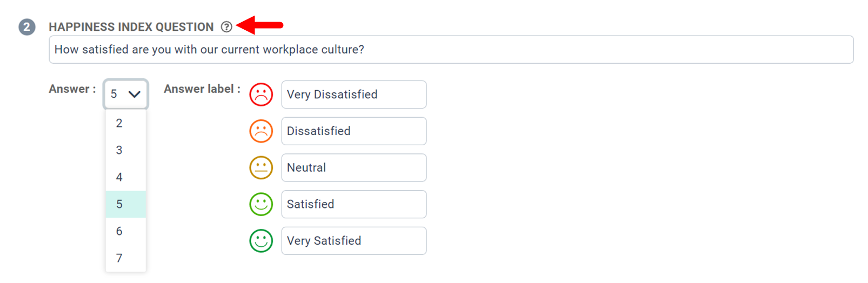
Task: Click into the Dissatisfied label field
Action: pos(353,131)
